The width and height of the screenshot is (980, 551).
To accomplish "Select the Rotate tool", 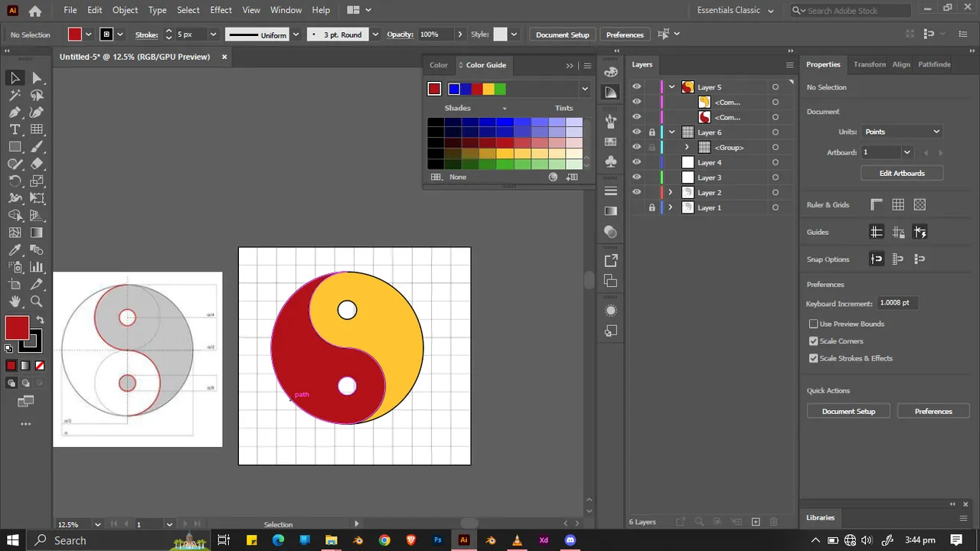I will (15, 181).
